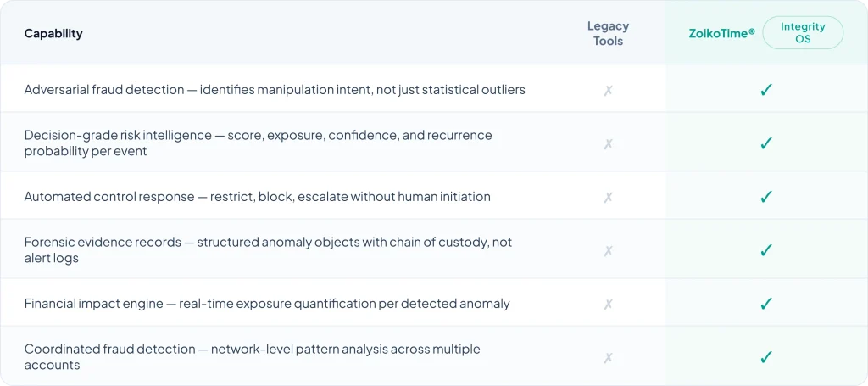Click the ZoikoTime brand name header
Viewport: 868px width, 386px height.
pos(721,33)
